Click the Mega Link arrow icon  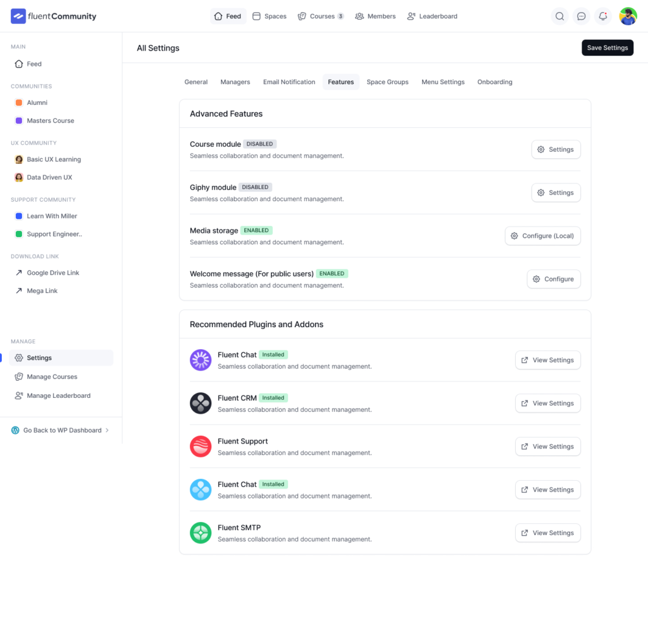(x=19, y=291)
